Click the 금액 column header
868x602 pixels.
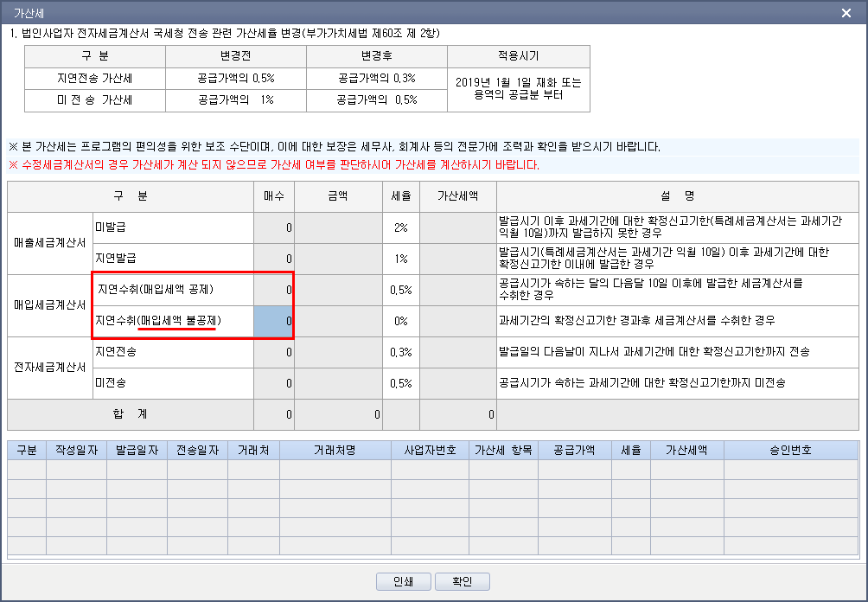[x=338, y=196]
